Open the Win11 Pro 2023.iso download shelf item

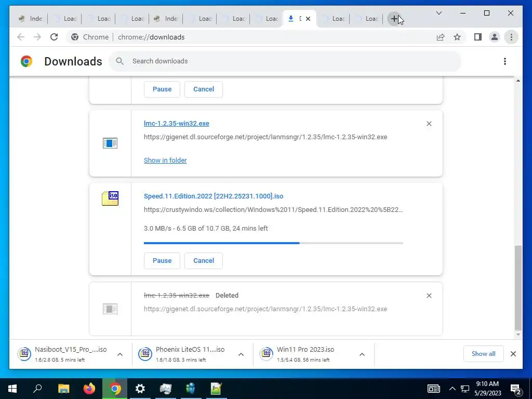pyautogui.click(x=304, y=354)
